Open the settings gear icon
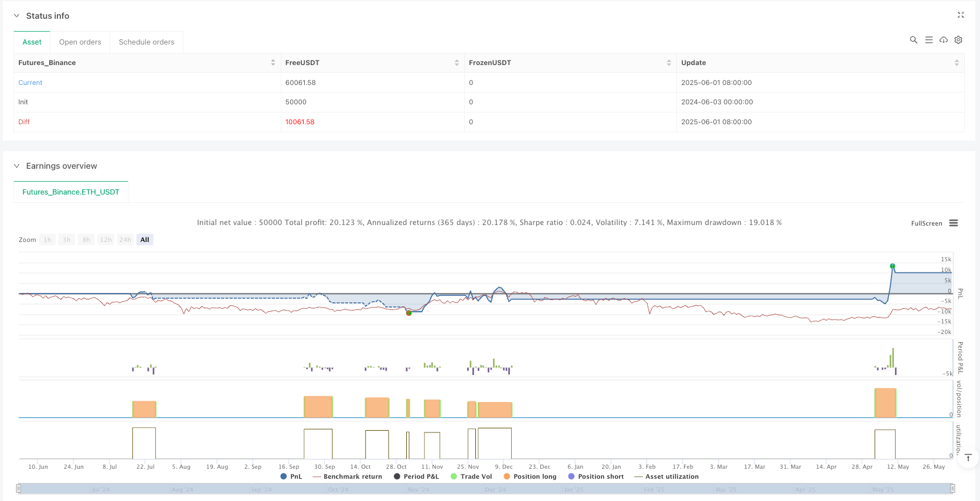The height and width of the screenshot is (501, 980). point(958,40)
